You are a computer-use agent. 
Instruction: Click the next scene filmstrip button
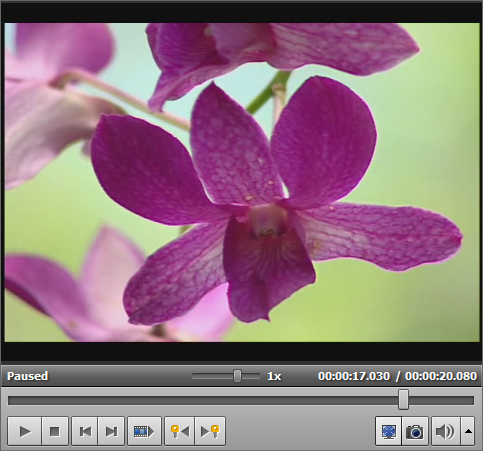pyautogui.click(x=144, y=431)
